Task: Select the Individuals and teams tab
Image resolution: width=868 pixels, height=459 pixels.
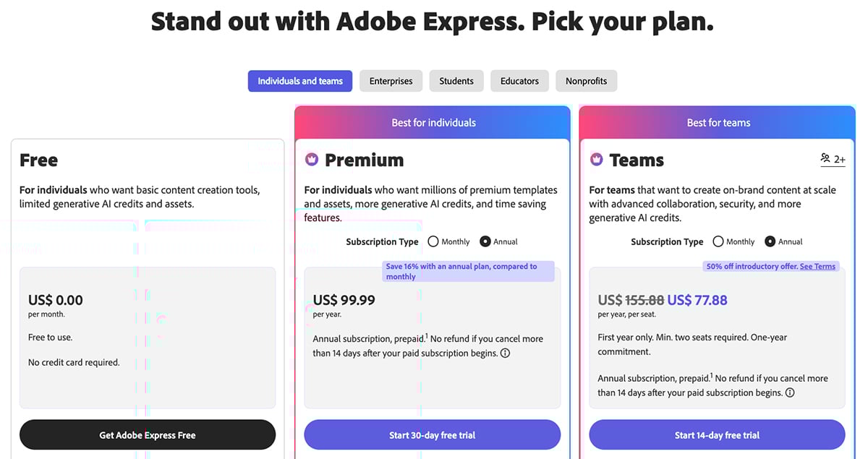Action: 299,81
